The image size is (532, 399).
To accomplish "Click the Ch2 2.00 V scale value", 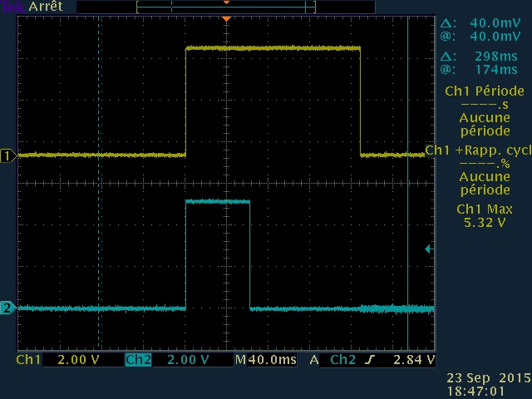I will pyautogui.click(x=188, y=360).
